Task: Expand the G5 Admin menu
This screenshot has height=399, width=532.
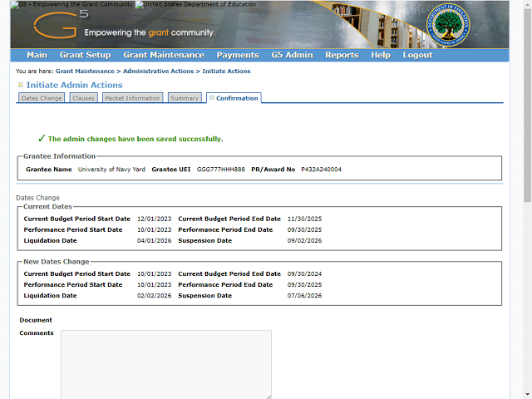Action: click(x=292, y=55)
